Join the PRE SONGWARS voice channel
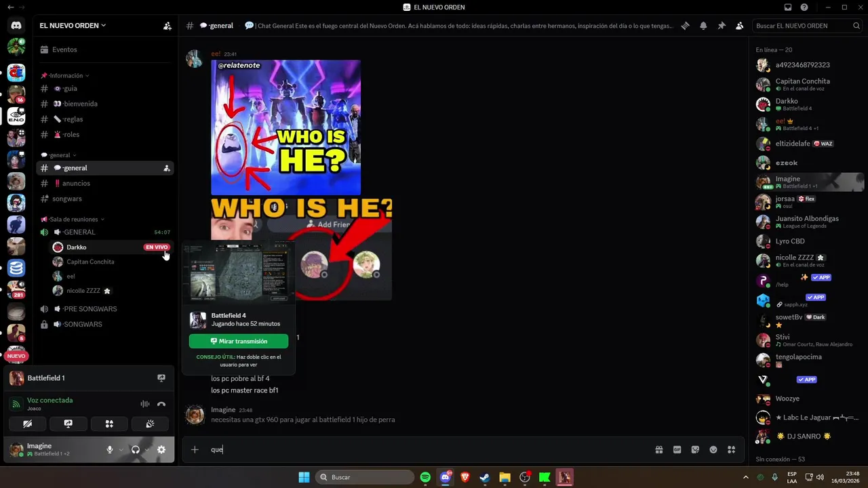The image size is (868, 488). pyautogui.click(x=105, y=309)
